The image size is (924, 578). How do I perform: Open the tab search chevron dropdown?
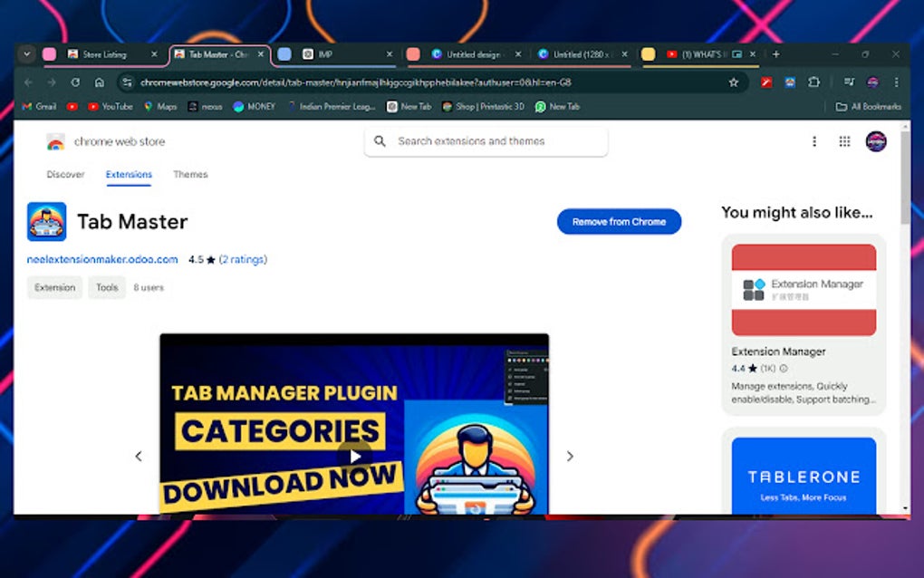pyautogui.click(x=26, y=54)
